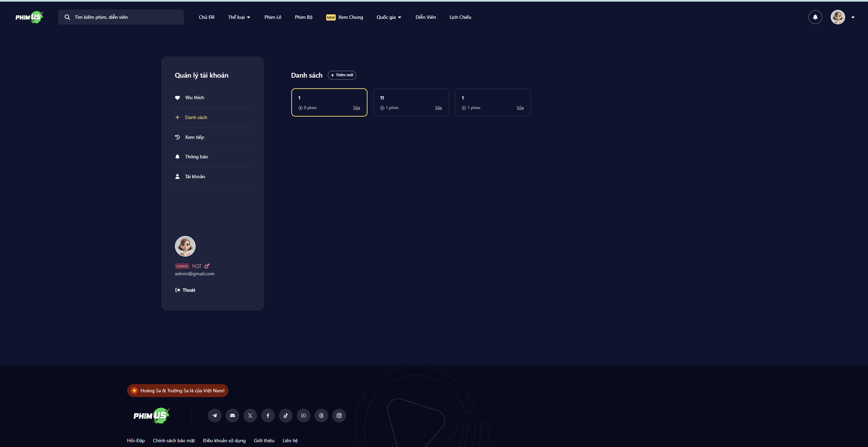Click the notification bell icon in header

point(815,17)
